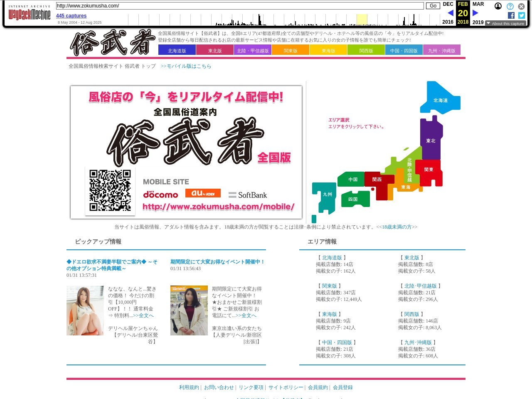Open the Wayback help icon
Image resolution: width=532 pixels, height=399 pixels.
click(510, 6)
